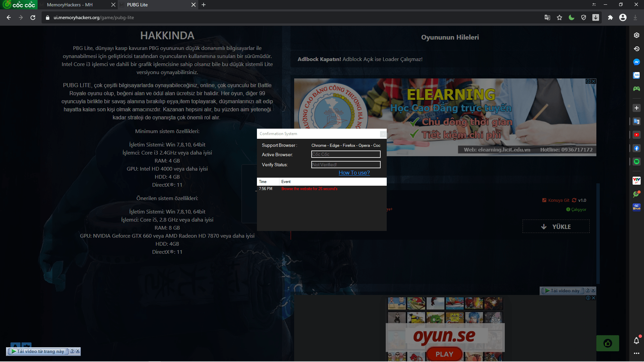Click the Active Browser field
The image size is (644, 362).
[x=346, y=154]
